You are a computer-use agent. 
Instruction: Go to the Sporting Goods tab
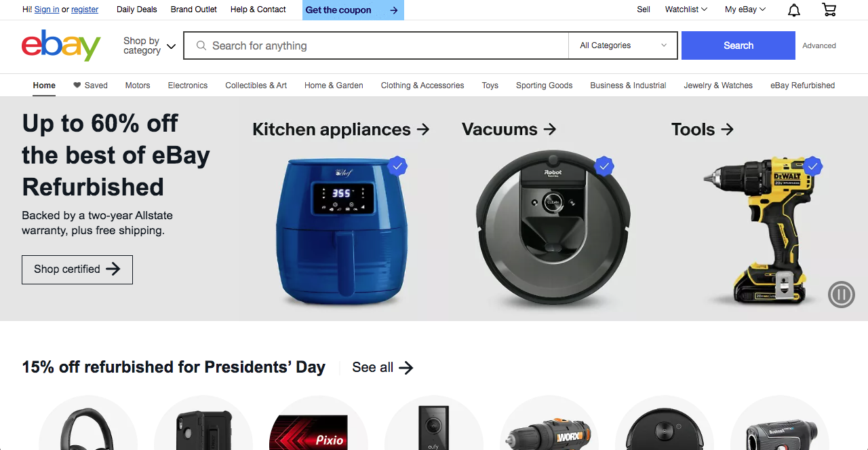coord(544,86)
